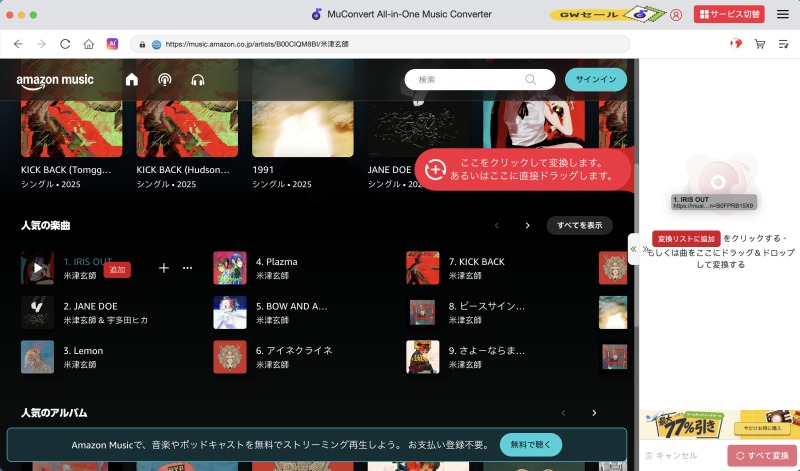Screen dimensions: 800x471
Task: Open the conversion task list icon
Action: point(784,44)
